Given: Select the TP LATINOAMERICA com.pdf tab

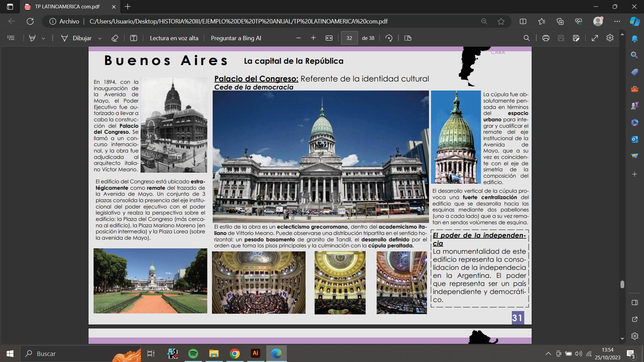Looking at the screenshot, I should click(x=67, y=7).
